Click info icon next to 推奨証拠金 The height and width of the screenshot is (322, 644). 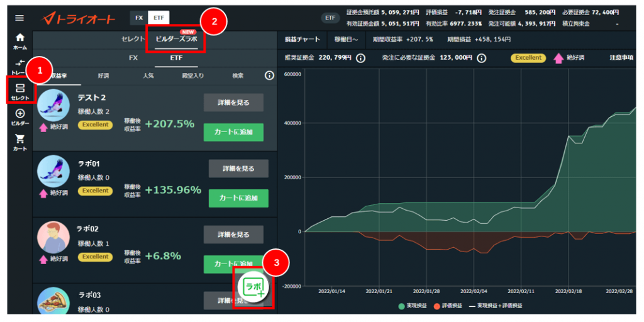click(x=360, y=58)
